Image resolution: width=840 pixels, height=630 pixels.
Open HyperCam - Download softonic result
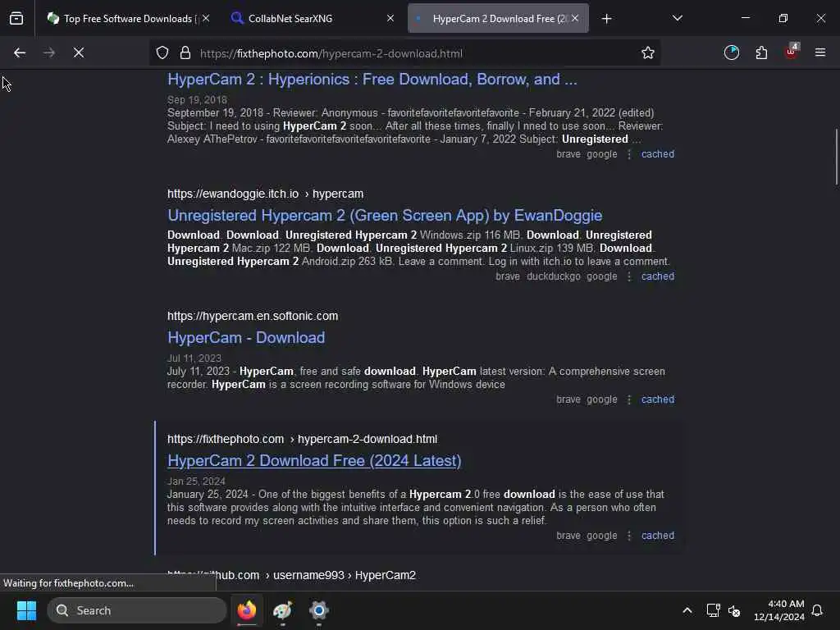click(x=246, y=337)
